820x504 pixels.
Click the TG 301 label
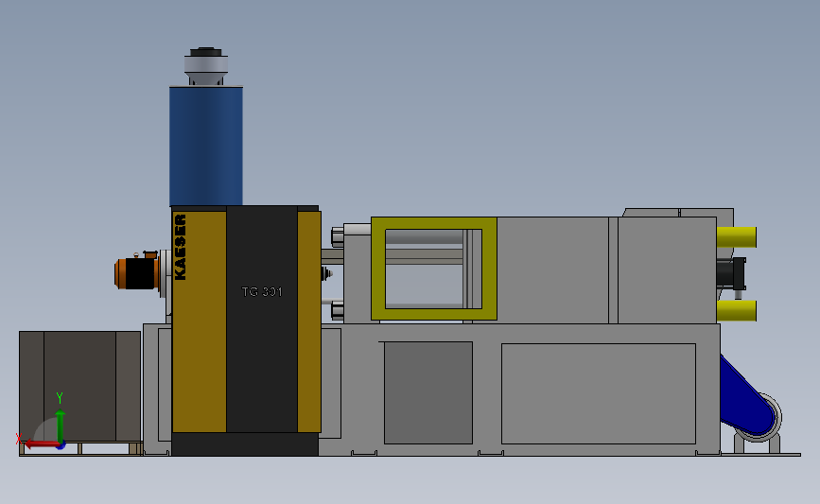(262, 292)
